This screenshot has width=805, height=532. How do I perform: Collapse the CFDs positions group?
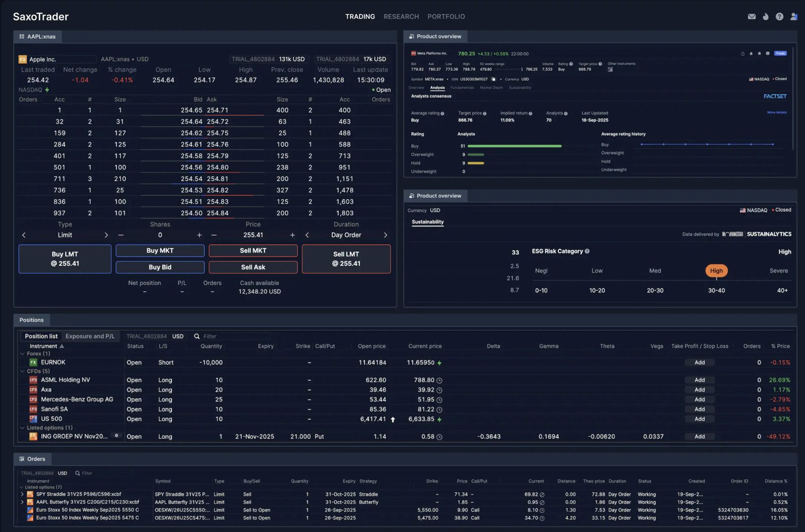click(x=22, y=371)
